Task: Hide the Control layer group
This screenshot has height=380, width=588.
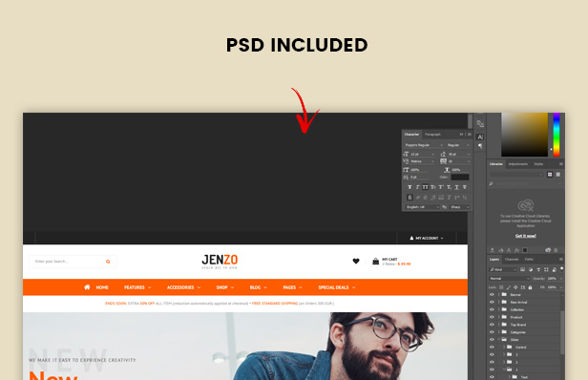Action: tap(492, 347)
